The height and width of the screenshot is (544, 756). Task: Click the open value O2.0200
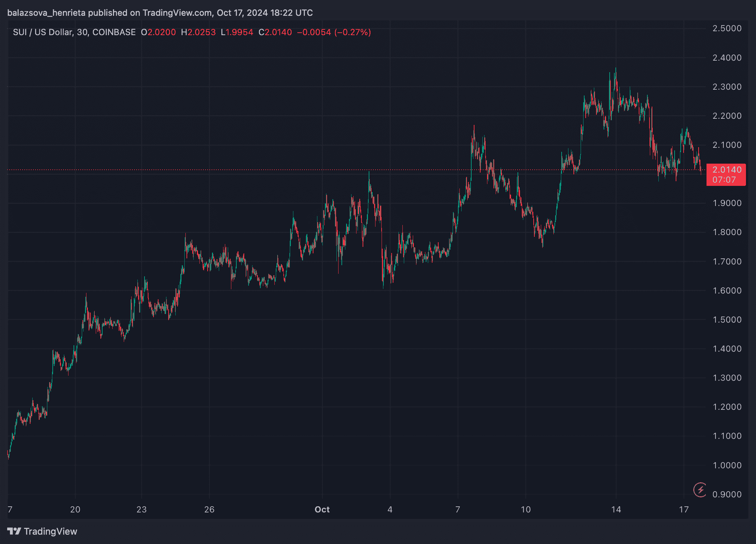[x=158, y=32]
